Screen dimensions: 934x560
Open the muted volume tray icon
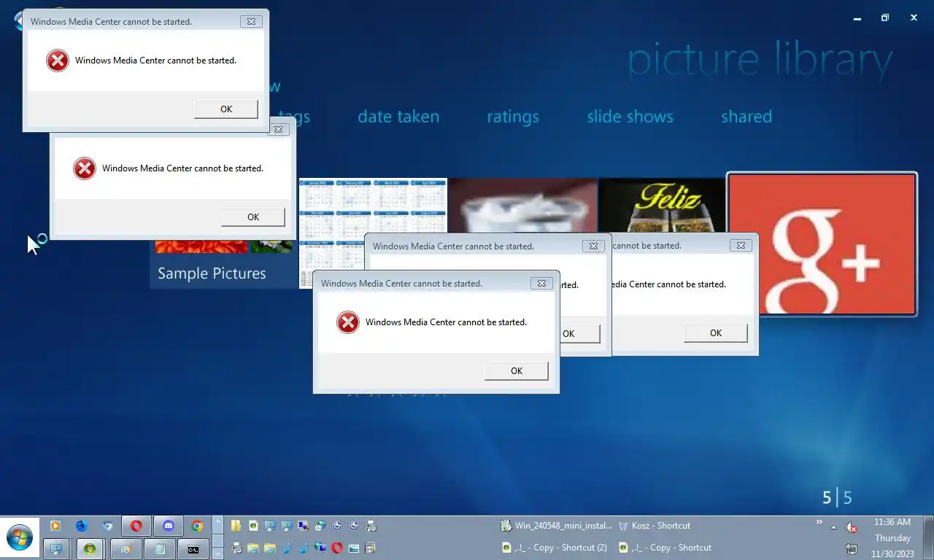point(851,527)
